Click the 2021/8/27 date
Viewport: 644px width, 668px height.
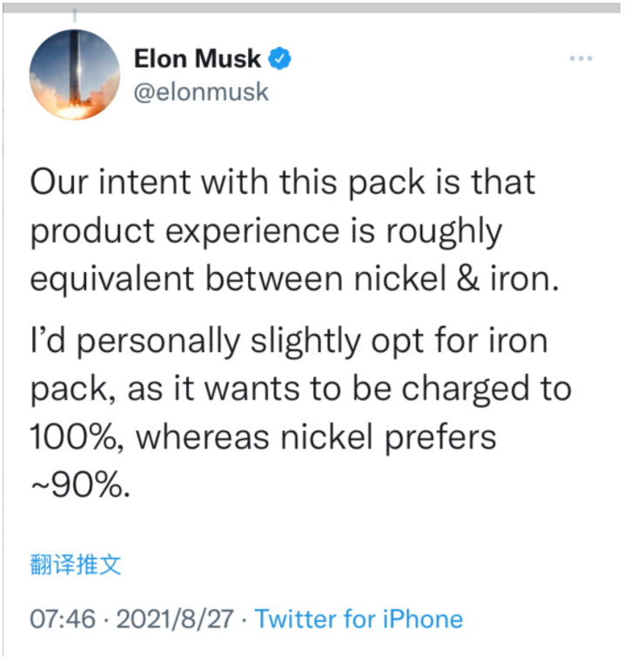(175, 619)
